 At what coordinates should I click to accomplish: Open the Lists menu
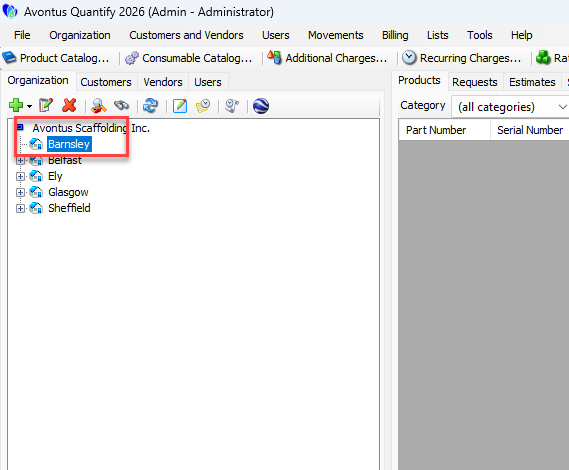click(x=438, y=35)
